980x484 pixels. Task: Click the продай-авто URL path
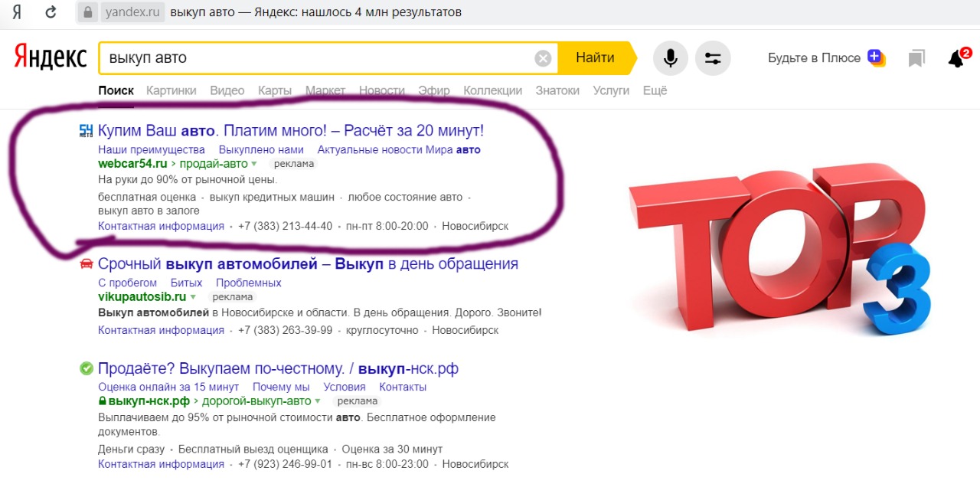coord(214,164)
